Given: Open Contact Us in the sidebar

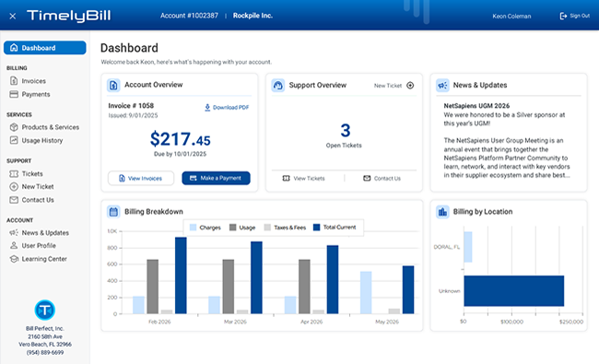Looking at the screenshot, I should point(38,200).
